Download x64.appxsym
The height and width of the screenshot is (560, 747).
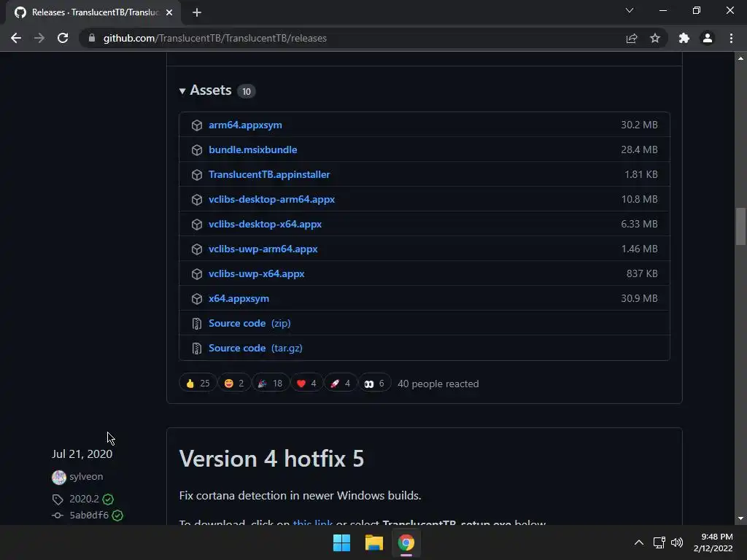tap(239, 298)
